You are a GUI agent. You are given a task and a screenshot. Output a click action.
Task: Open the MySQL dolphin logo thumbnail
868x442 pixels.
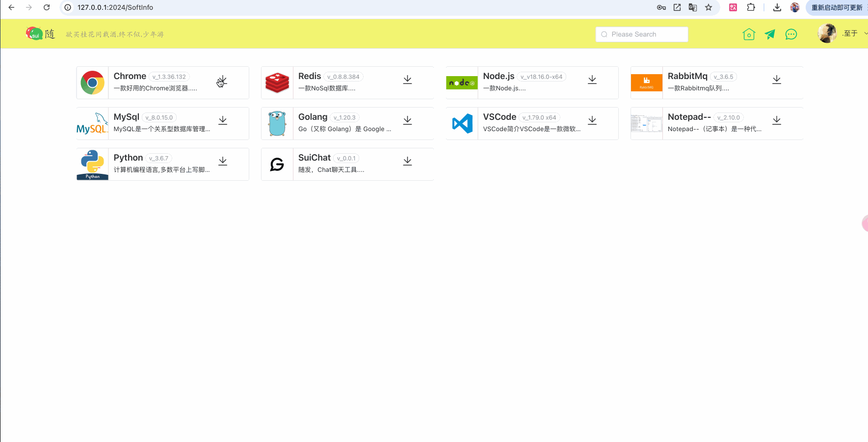[x=92, y=123]
